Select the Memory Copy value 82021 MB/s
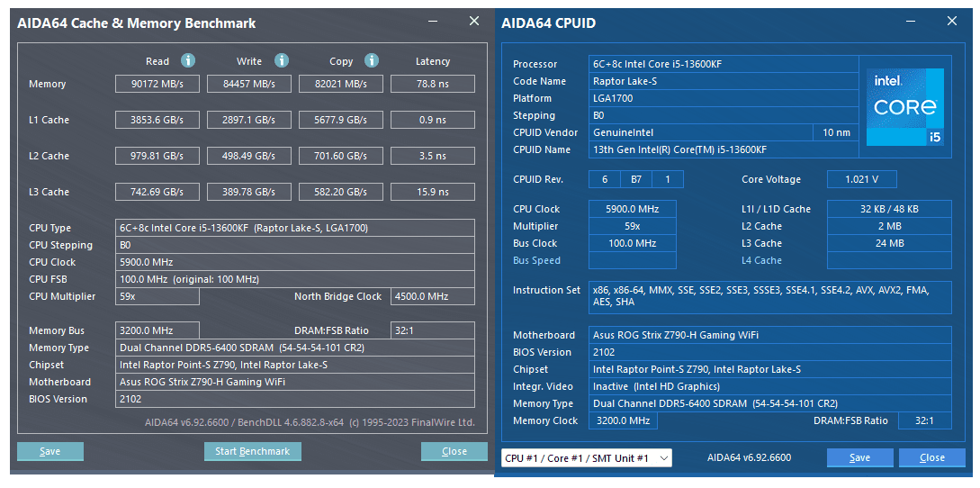980x488 pixels. click(x=341, y=84)
